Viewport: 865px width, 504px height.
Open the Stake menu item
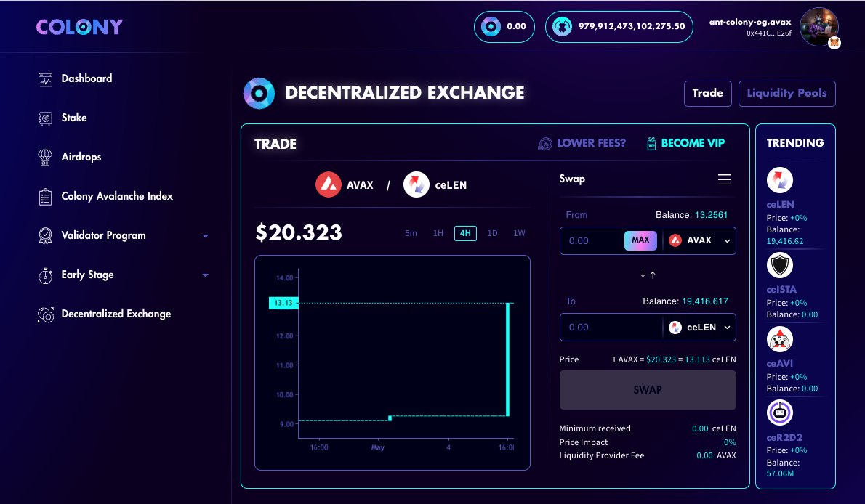[74, 118]
